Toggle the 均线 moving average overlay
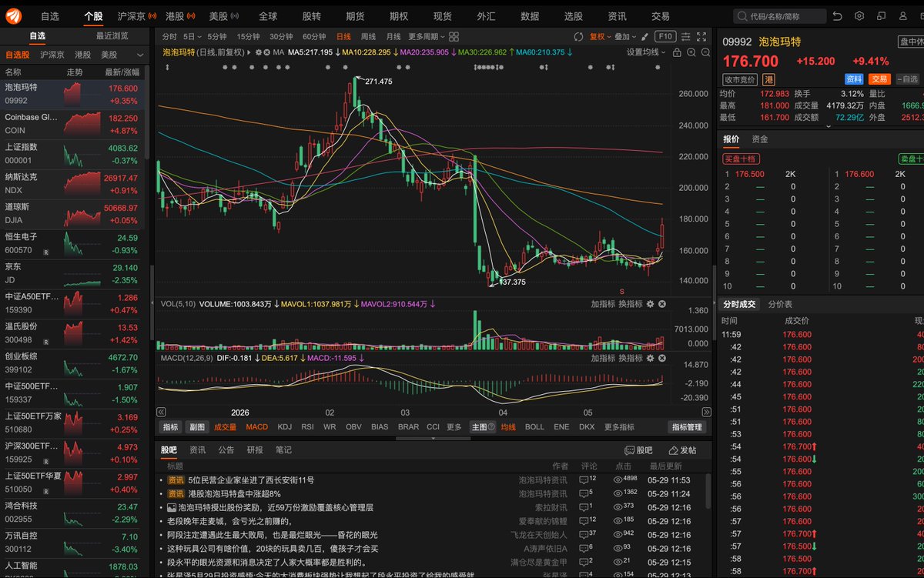Image resolution: width=924 pixels, height=578 pixels. click(508, 426)
